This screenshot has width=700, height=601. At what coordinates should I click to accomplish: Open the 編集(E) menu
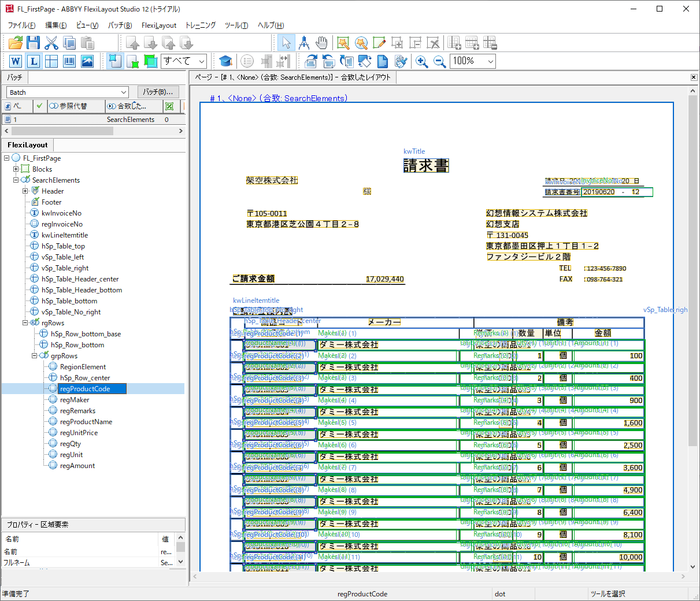click(56, 25)
